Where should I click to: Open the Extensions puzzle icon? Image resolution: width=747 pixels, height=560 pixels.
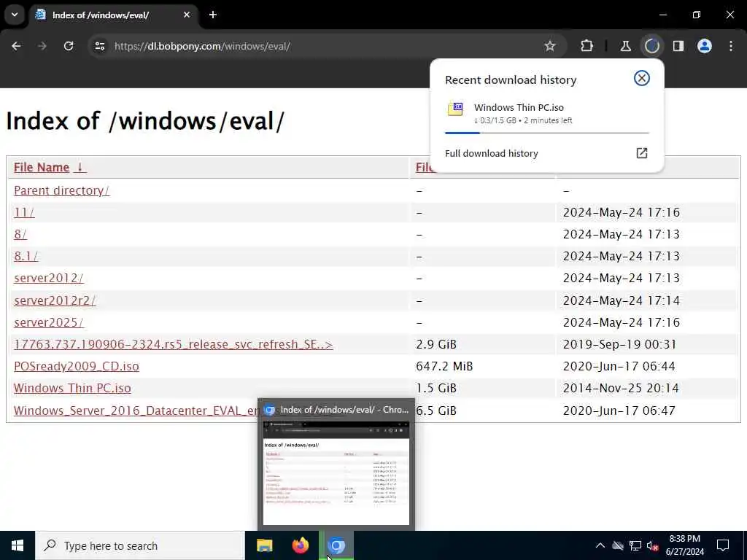[x=587, y=46]
